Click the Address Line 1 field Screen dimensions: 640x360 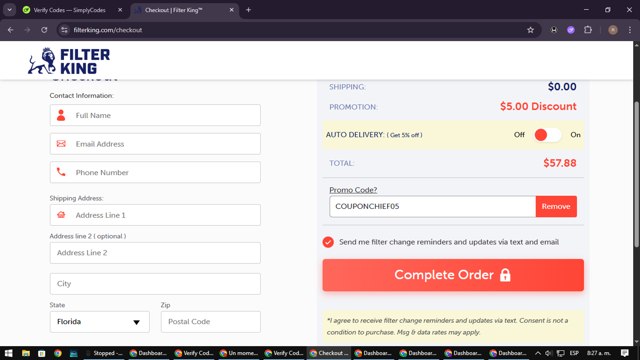(155, 215)
